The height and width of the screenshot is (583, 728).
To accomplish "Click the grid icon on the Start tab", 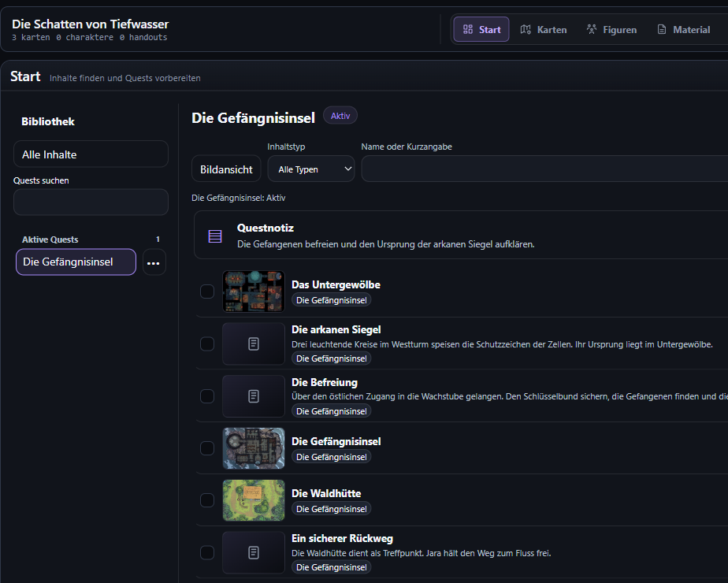I will click(467, 30).
